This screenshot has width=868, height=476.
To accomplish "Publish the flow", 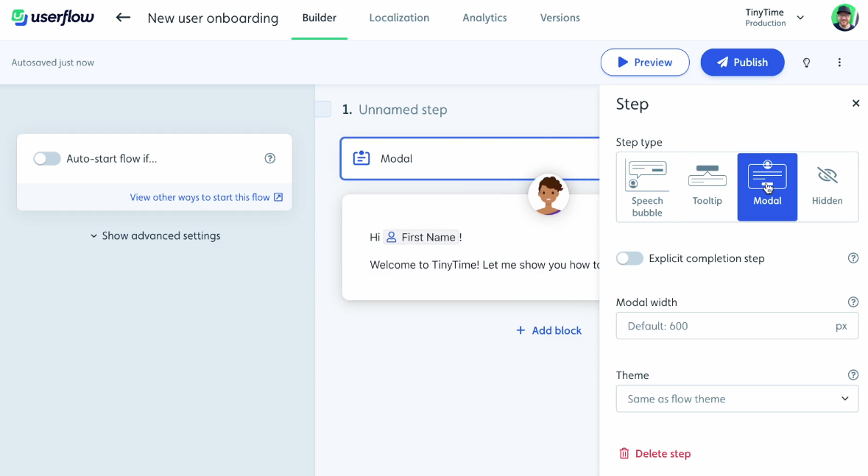I will (x=742, y=63).
